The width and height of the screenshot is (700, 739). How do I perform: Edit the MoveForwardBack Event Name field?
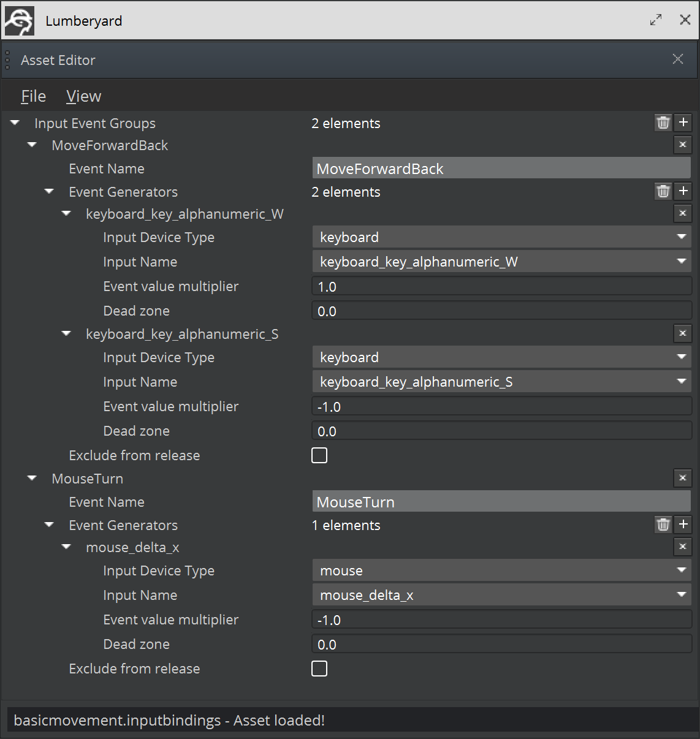click(x=501, y=169)
